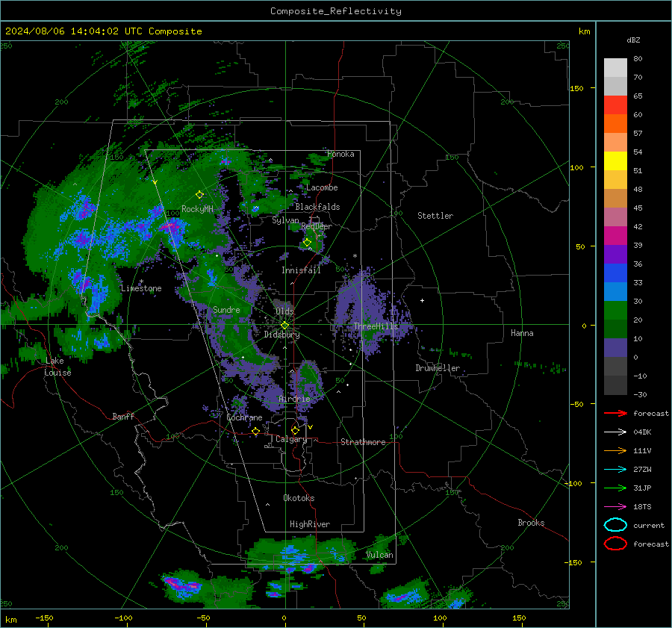Image resolution: width=672 pixels, height=628 pixels.
Task: Select the Strathmore label
Action: 363,442
